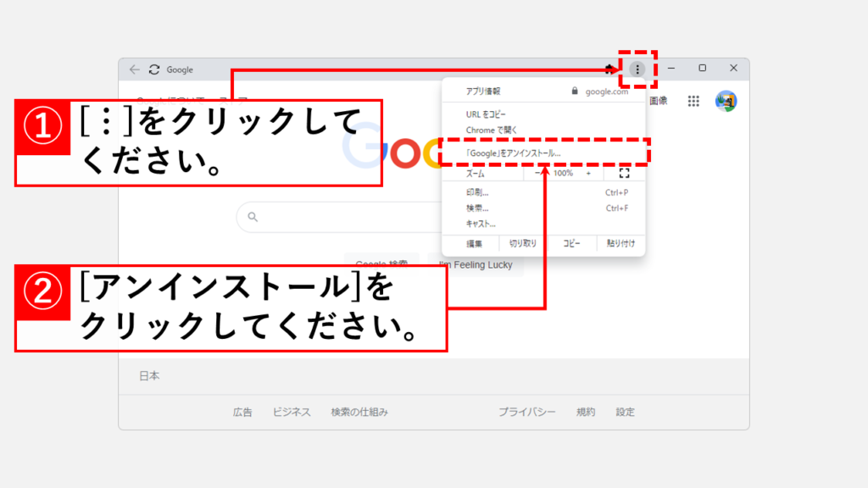Open the profile avatar picture
Viewport: 868px width, 488px height.
click(726, 101)
